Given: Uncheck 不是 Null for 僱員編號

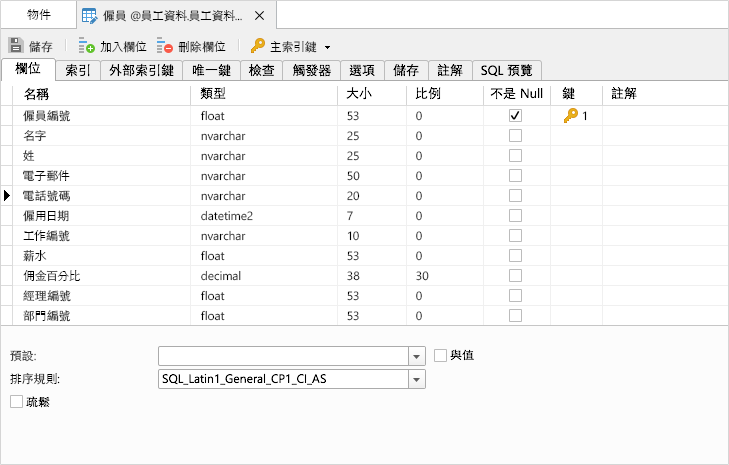Looking at the screenshot, I should coord(515,116).
